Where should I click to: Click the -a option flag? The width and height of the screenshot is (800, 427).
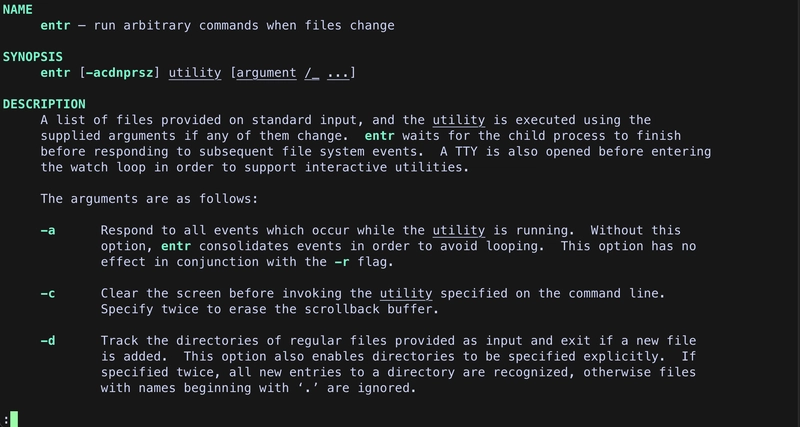tap(48, 231)
